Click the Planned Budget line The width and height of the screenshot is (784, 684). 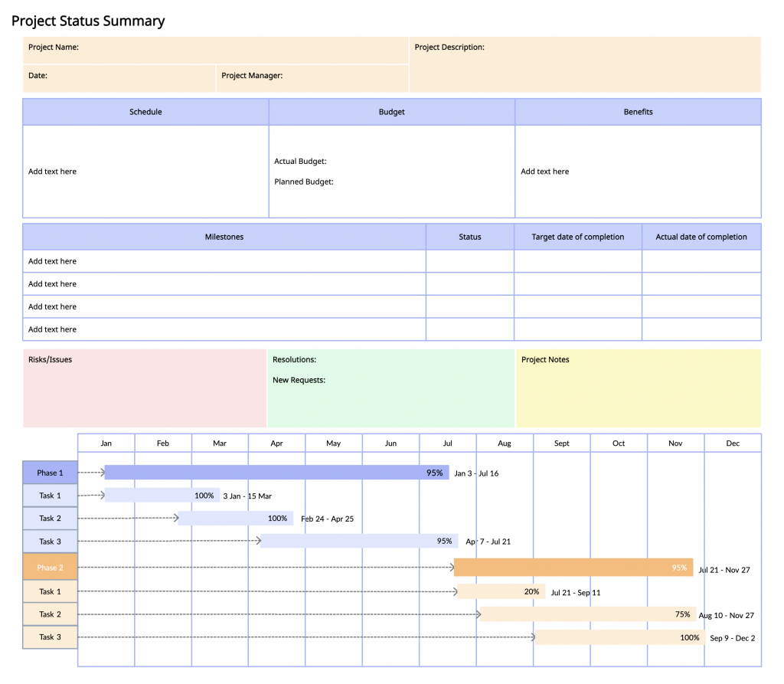303,182
